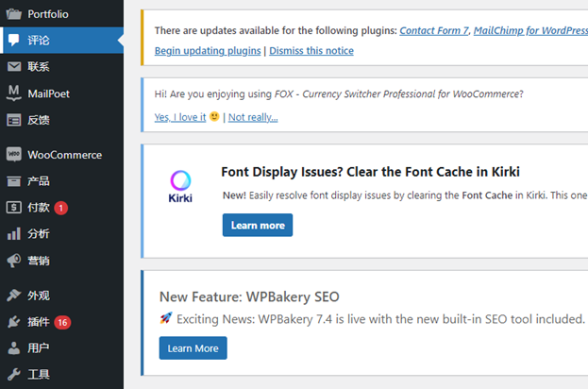
Task: Click the WPBakery Learn More button
Action: point(193,348)
